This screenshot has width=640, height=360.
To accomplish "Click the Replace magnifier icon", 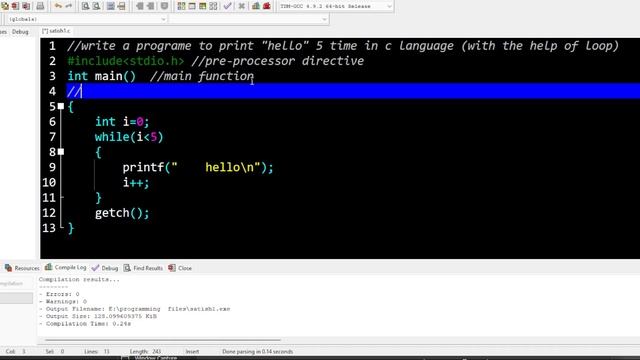I will click(96, 6).
